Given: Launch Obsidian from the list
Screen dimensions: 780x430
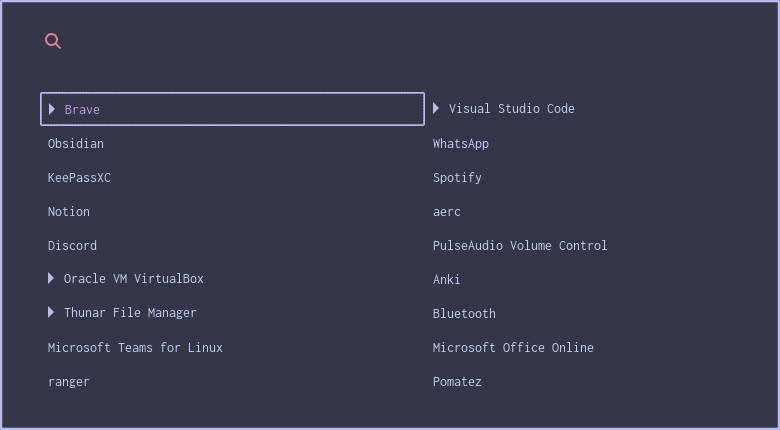Looking at the screenshot, I should click(x=76, y=144).
